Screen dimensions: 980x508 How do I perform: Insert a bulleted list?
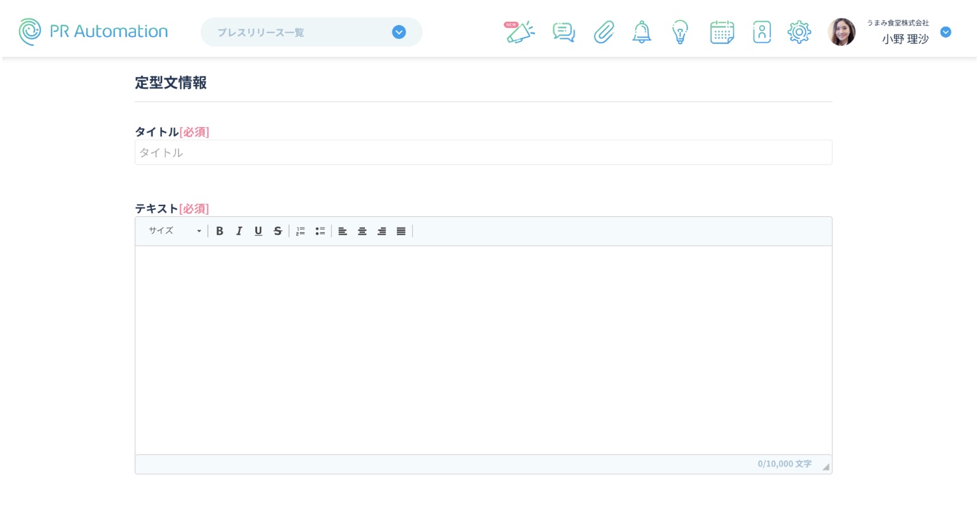click(x=320, y=231)
